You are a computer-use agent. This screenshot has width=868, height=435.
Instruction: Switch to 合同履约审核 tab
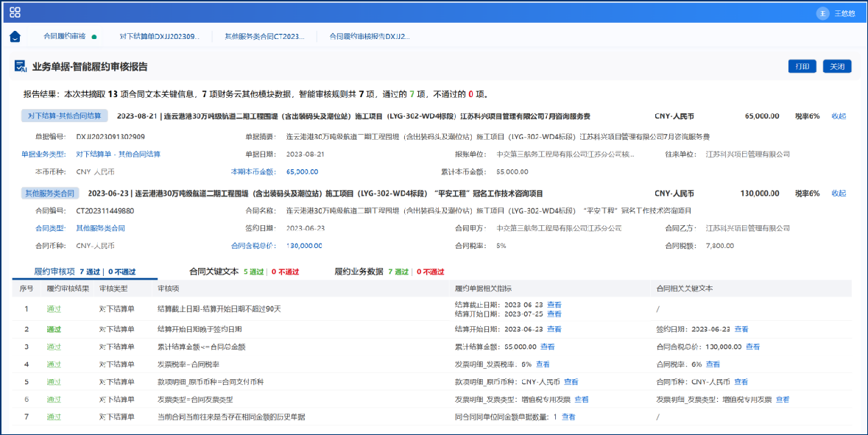64,37
